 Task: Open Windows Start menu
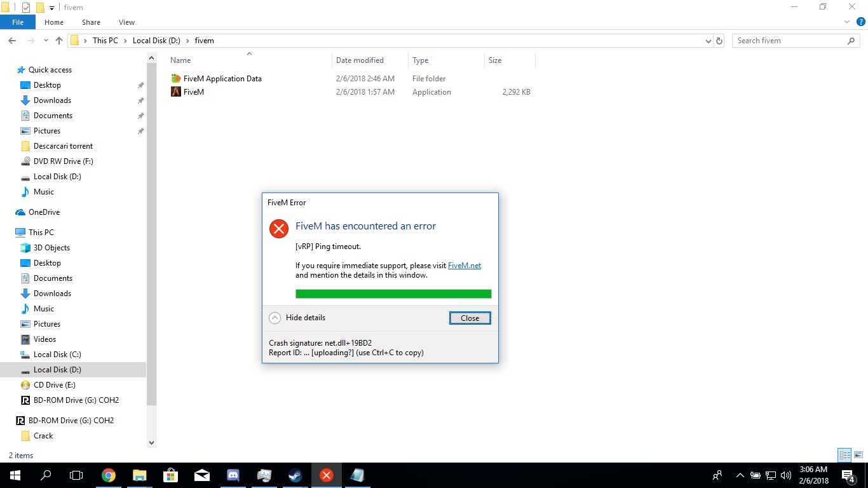pos(15,475)
